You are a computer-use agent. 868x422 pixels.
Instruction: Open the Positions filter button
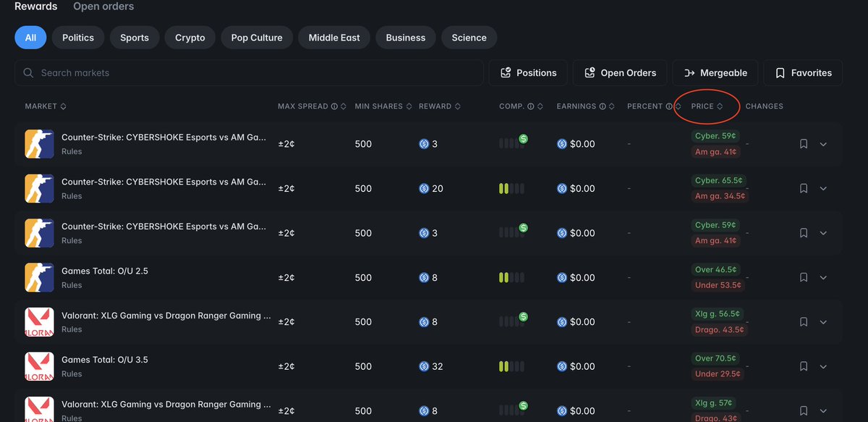(x=528, y=73)
